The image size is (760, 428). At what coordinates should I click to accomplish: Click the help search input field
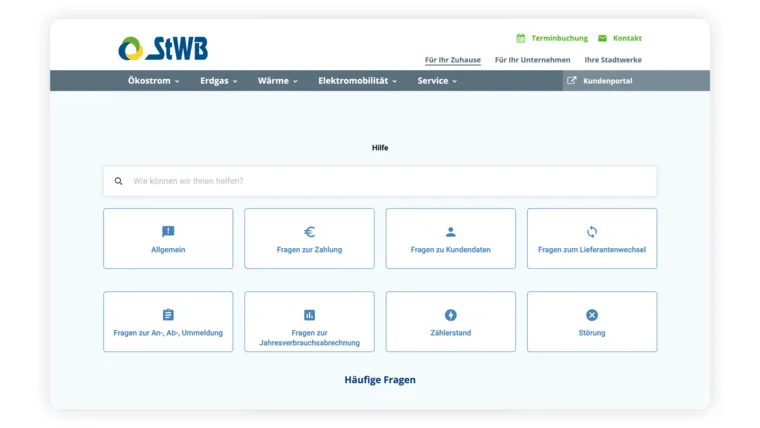click(390, 181)
